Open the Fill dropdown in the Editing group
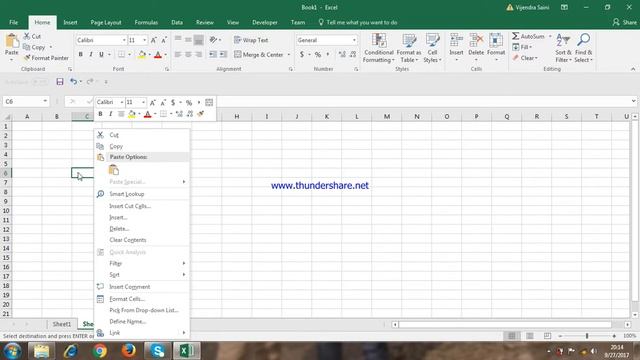The image size is (640, 360). coord(522,47)
